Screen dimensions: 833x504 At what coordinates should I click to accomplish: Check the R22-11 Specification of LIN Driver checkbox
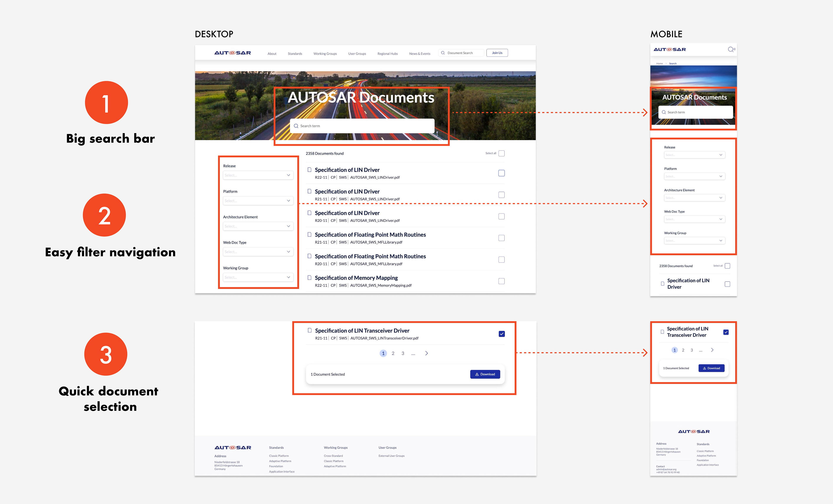(x=502, y=173)
